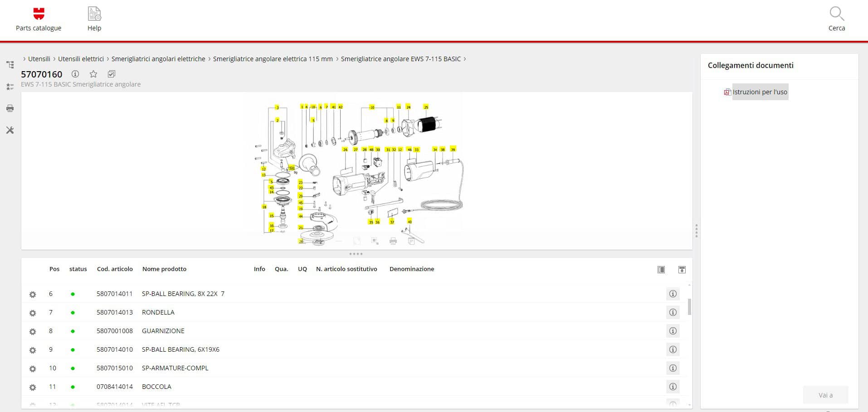Select hotspot 3 in exploded diagram
The image size is (868, 412).
click(x=278, y=108)
